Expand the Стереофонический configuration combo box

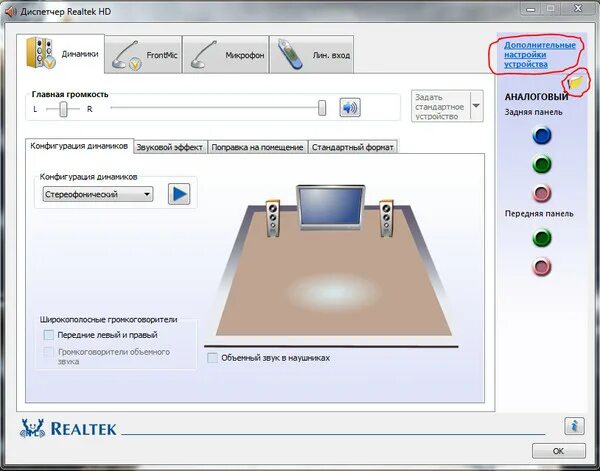(x=98, y=194)
